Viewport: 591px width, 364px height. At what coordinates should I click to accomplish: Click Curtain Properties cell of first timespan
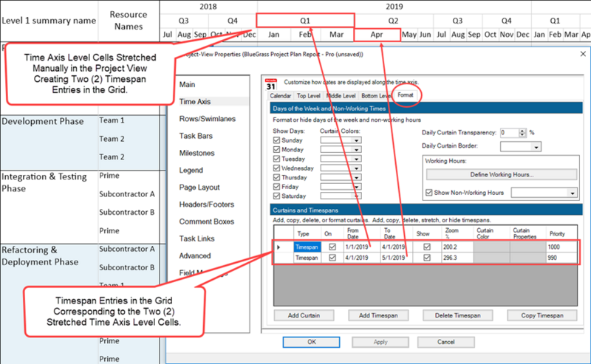click(x=527, y=247)
